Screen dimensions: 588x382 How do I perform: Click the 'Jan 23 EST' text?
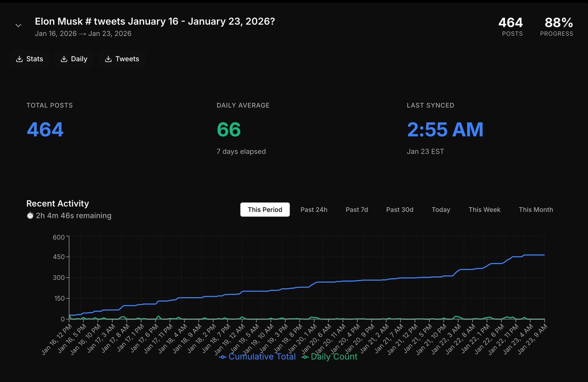[425, 152]
